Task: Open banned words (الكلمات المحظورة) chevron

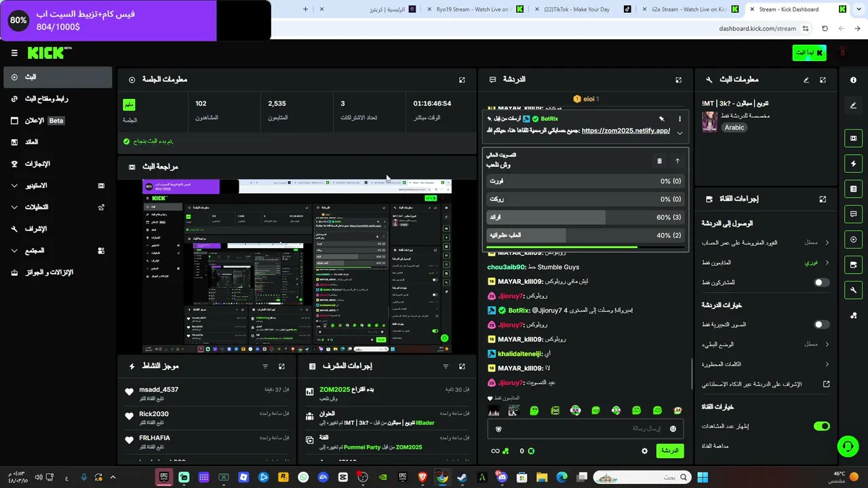Action: point(827,365)
